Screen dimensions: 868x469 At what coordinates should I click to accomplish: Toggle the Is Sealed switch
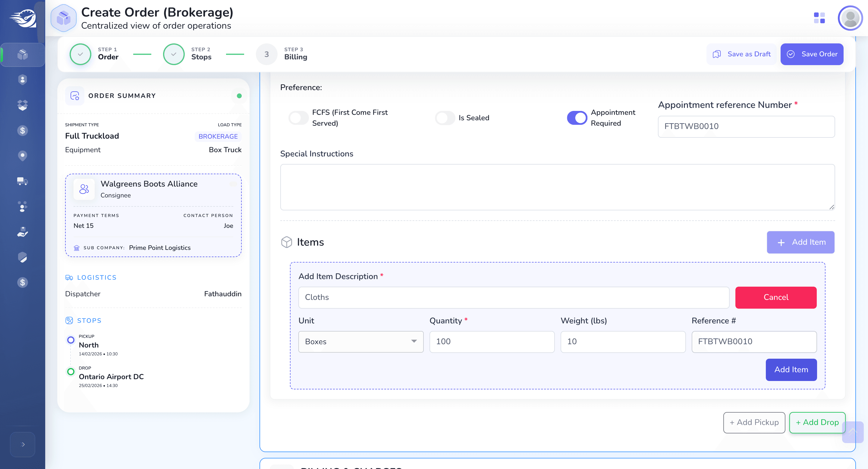445,118
